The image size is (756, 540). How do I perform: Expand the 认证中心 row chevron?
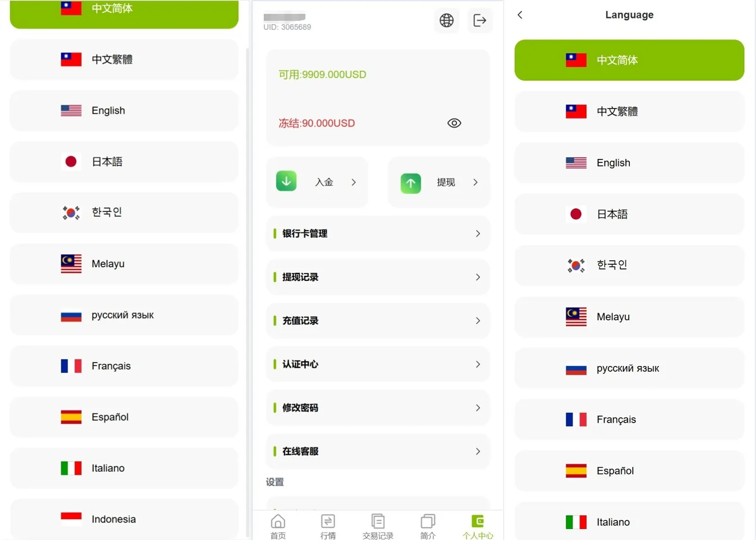tap(477, 364)
